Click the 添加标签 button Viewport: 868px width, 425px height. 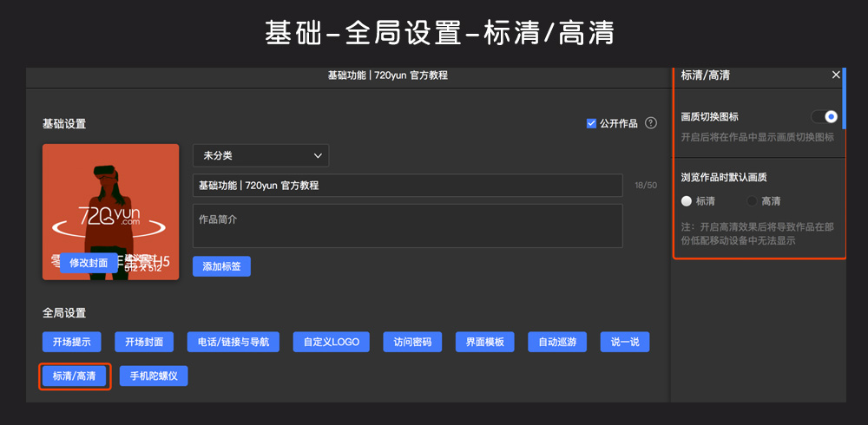click(x=221, y=266)
